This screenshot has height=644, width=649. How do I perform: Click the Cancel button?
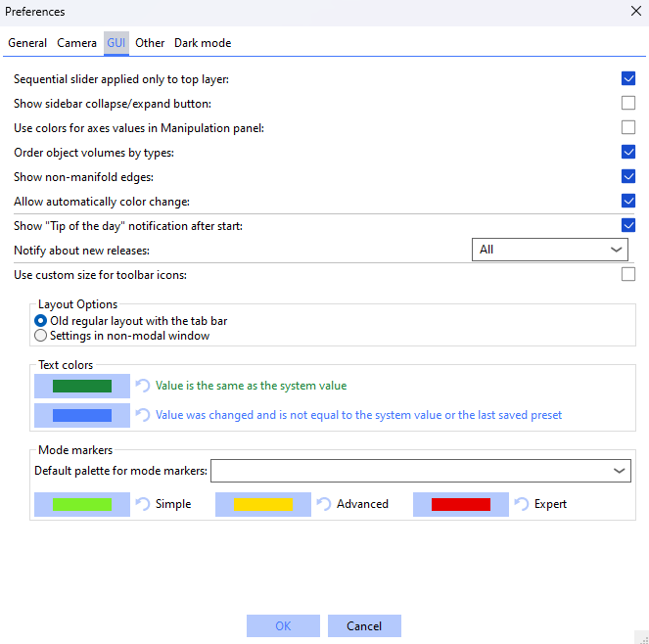point(364,625)
